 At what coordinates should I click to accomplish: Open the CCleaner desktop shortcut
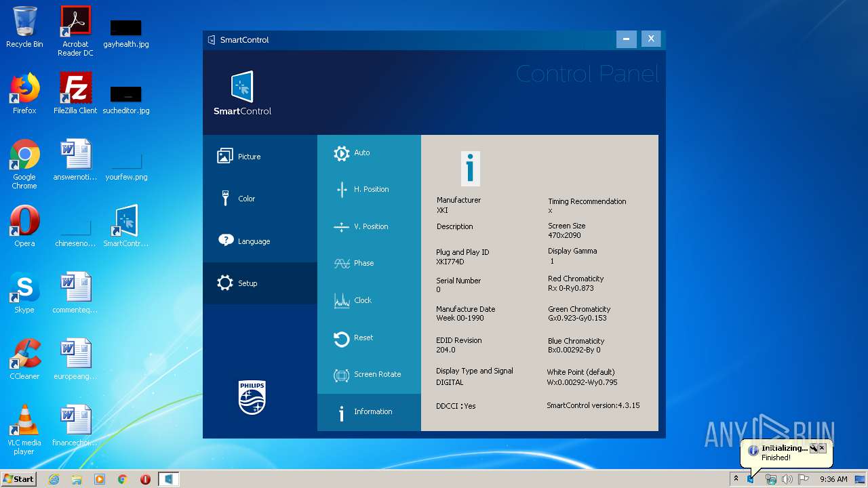pyautogui.click(x=24, y=359)
